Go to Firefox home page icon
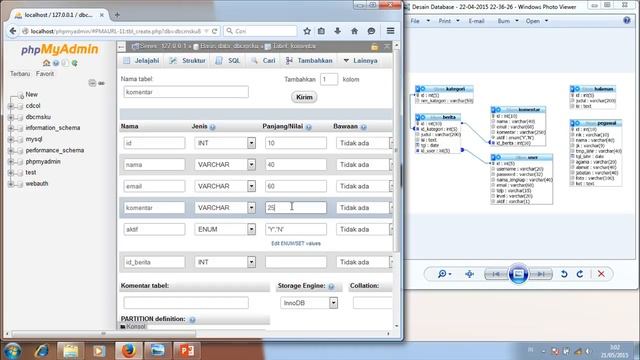 (x=354, y=31)
